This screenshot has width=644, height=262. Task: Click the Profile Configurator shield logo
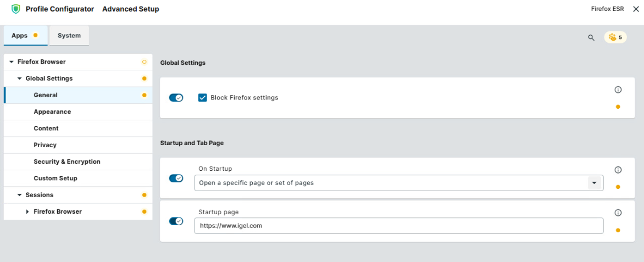(x=15, y=9)
